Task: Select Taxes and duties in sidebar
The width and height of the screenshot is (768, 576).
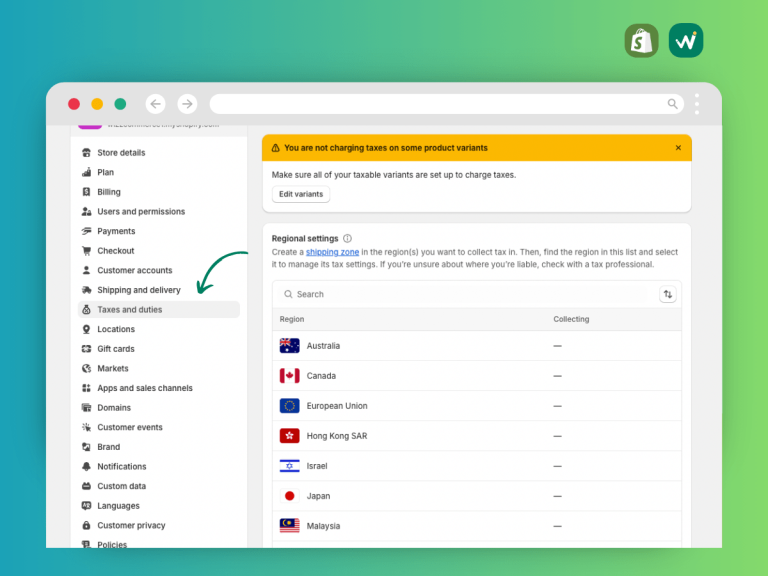Action: (159, 310)
